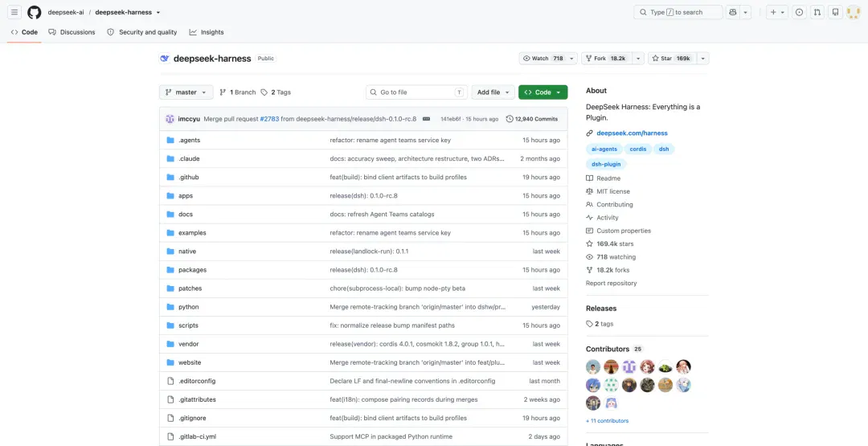This screenshot has width=868, height=446.
Task: Open the deepseek-ai owner link
Action: [66, 12]
